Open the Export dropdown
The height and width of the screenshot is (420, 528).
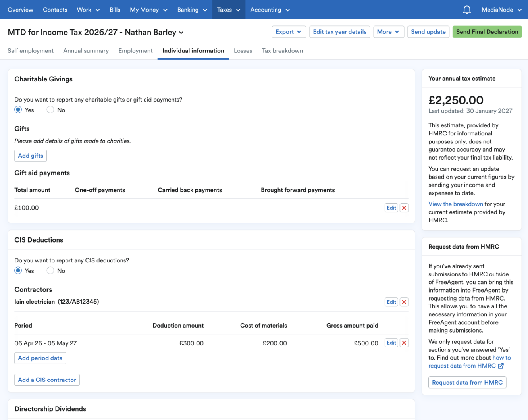[289, 32]
